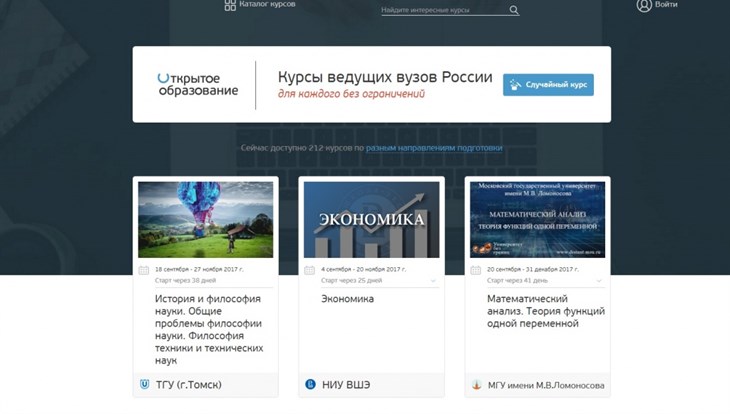Open link разным направлениям подготовки

(434, 148)
